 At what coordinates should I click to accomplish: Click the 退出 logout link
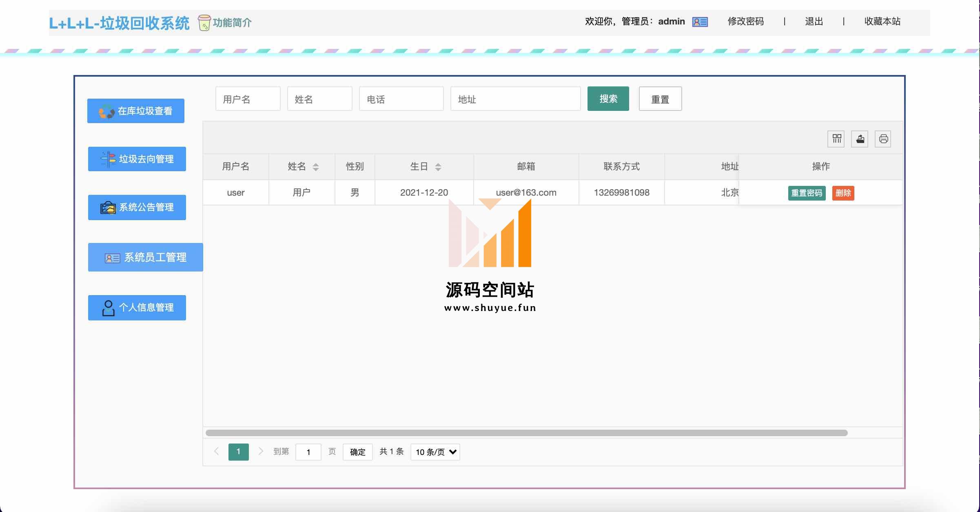(814, 22)
